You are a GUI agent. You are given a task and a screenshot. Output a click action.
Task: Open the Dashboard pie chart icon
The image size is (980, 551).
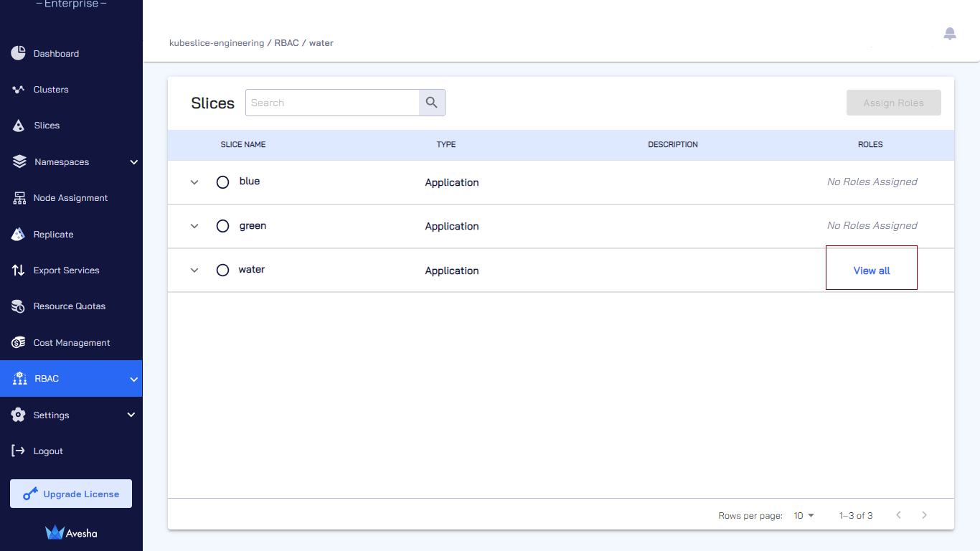point(19,53)
